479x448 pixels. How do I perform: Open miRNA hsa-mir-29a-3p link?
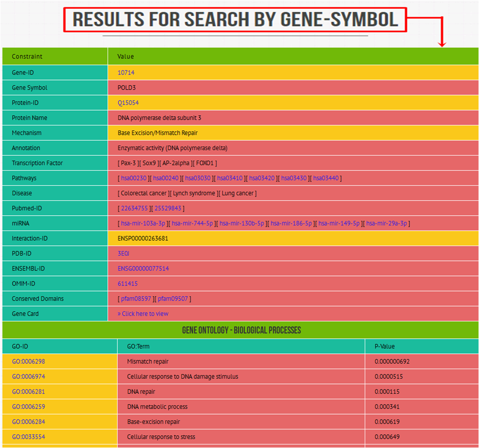[x=386, y=223]
